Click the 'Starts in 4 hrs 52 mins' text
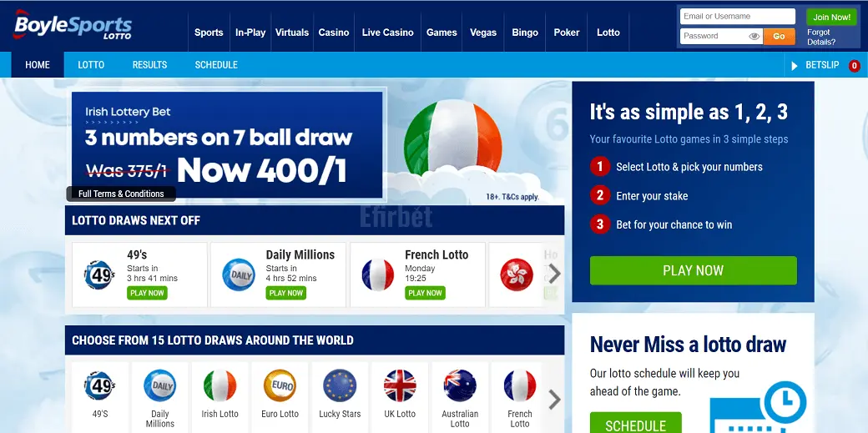This screenshot has height=433, width=868. (291, 274)
